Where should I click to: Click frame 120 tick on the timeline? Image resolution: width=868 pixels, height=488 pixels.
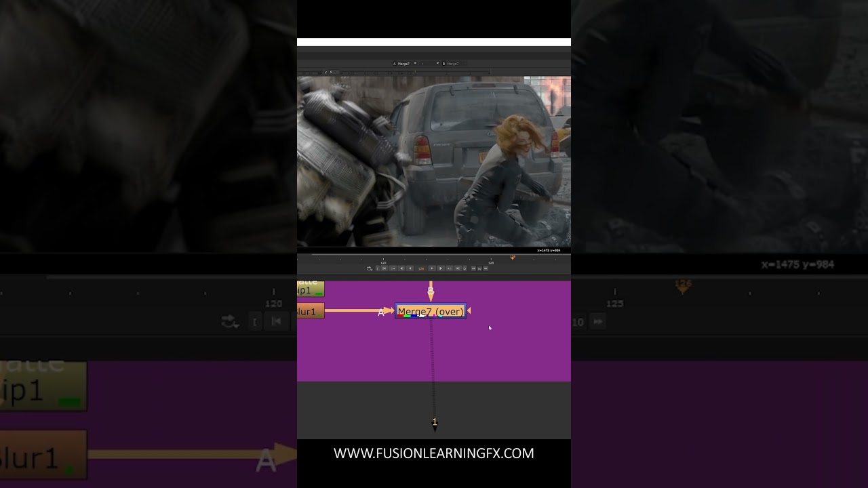[383, 260]
